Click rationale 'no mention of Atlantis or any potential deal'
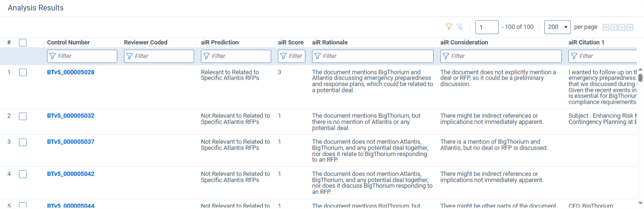The height and width of the screenshot is (209, 644). coord(366,122)
